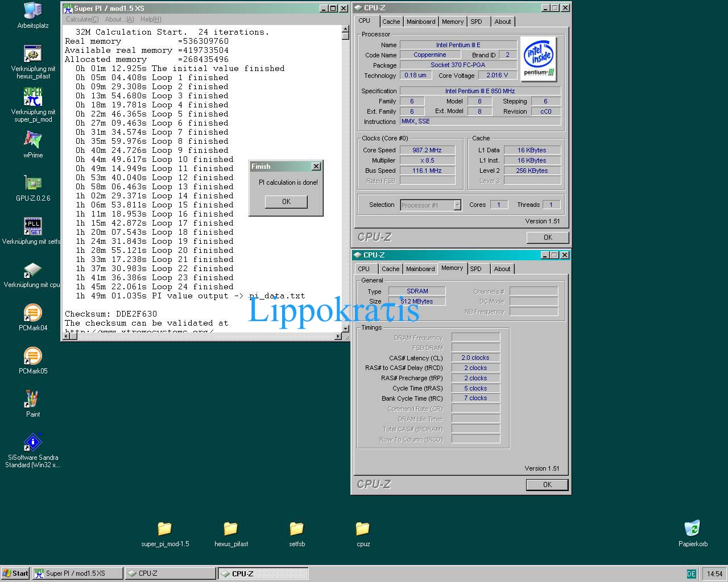Click the Super PI title bar icon

pyautogui.click(x=68, y=8)
